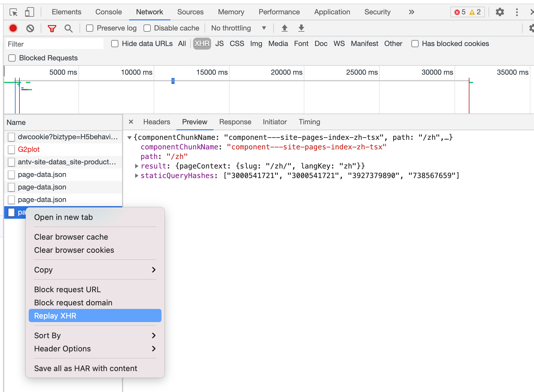Open the Response tab of request
Screen dimensions: 534x392
coord(235,122)
